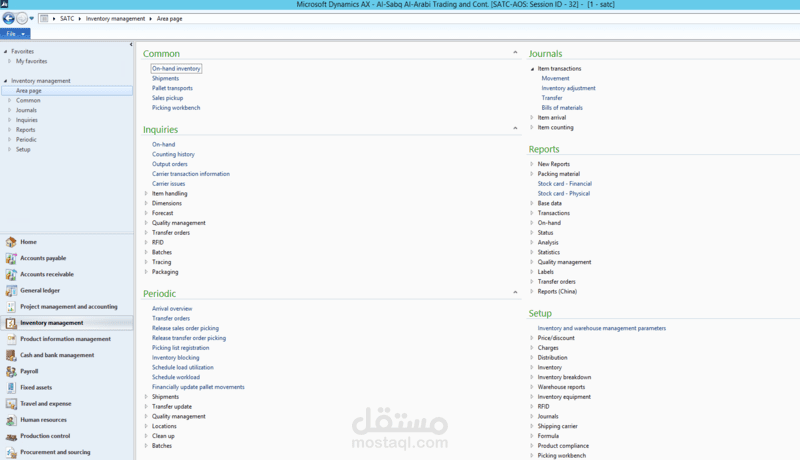Viewport: 800px width, 460px height.
Task: Open Stock card - Financial report
Action: [564, 184]
